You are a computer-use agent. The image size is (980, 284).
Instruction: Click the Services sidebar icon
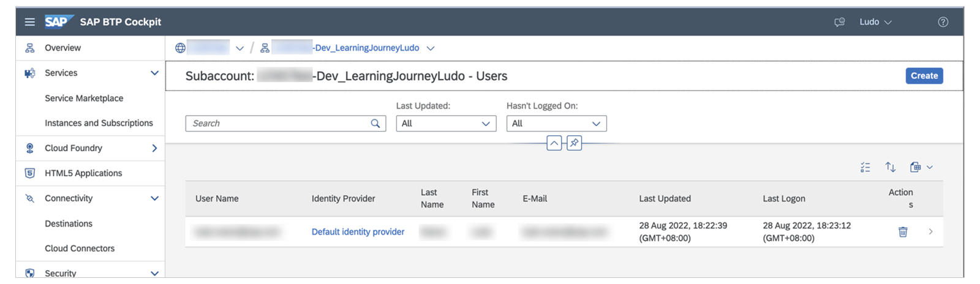pyautogui.click(x=29, y=73)
